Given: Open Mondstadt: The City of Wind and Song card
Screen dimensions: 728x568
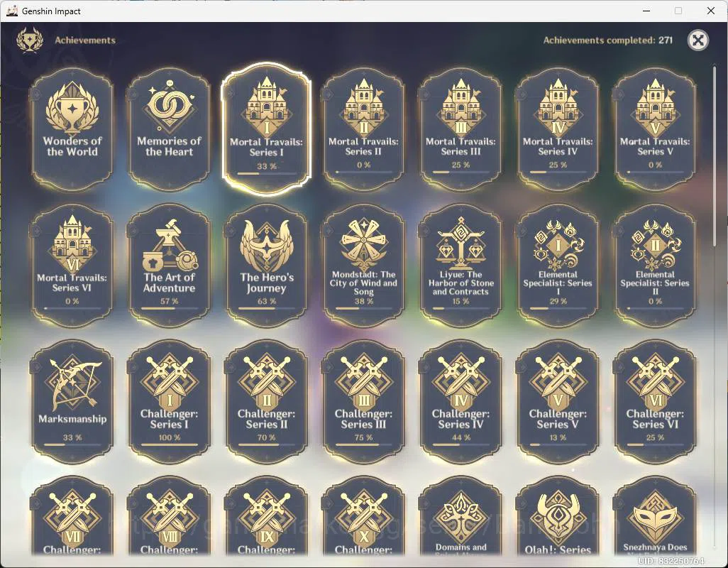Looking at the screenshot, I should (x=363, y=265).
